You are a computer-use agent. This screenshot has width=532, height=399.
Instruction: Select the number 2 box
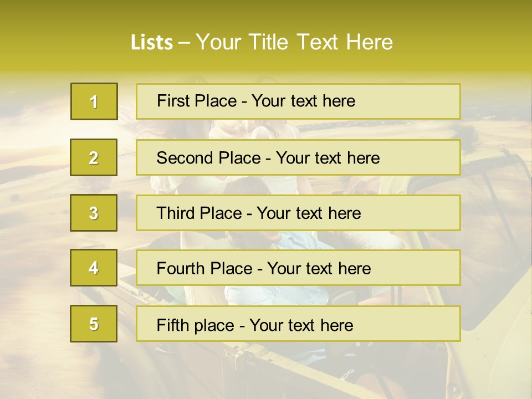click(x=94, y=157)
